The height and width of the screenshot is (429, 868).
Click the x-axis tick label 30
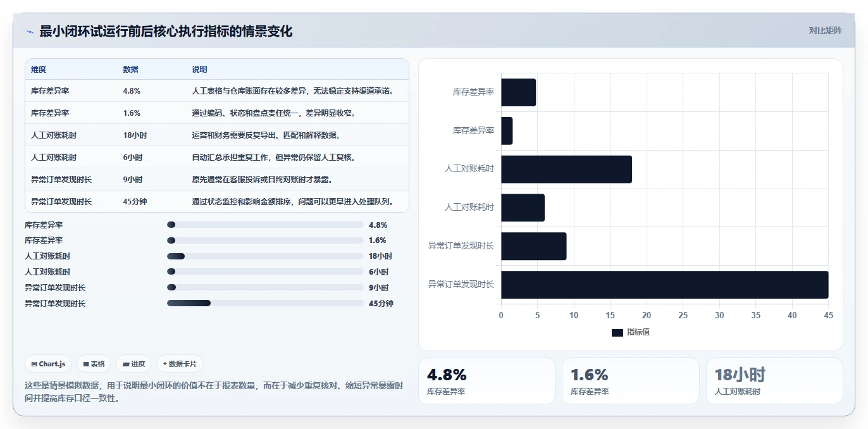[x=719, y=315]
